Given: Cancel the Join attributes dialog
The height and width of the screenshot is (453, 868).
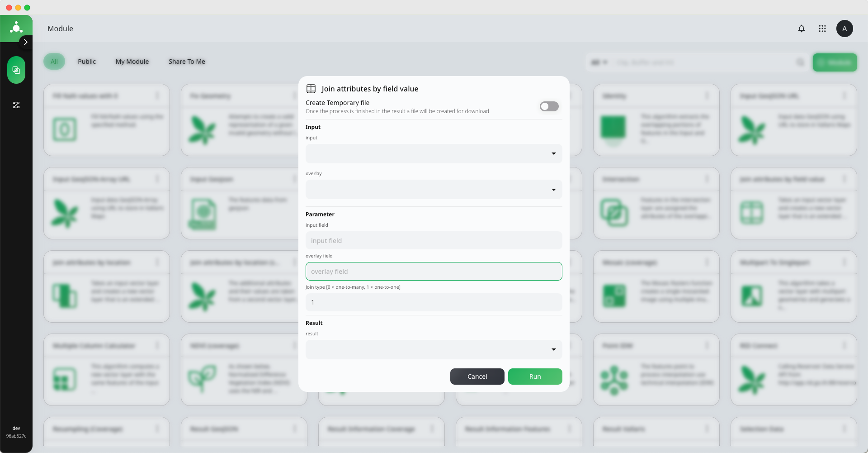Looking at the screenshot, I should click(477, 377).
